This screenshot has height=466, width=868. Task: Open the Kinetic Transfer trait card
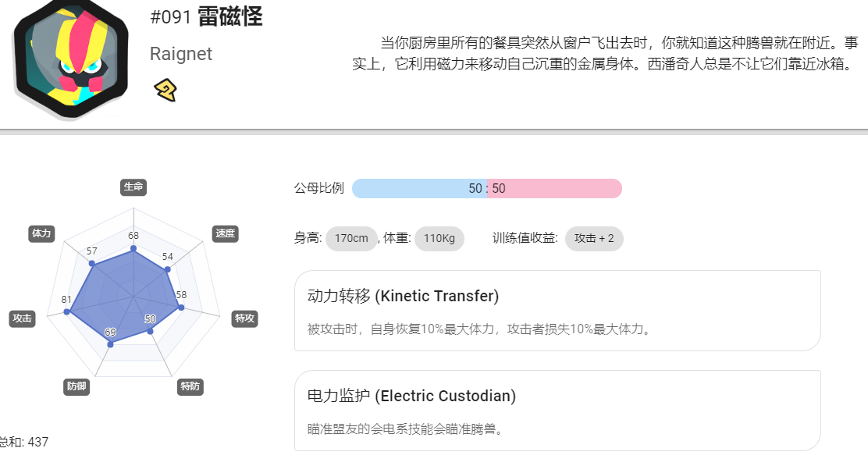pyautogui.click(x=557, y=311)
